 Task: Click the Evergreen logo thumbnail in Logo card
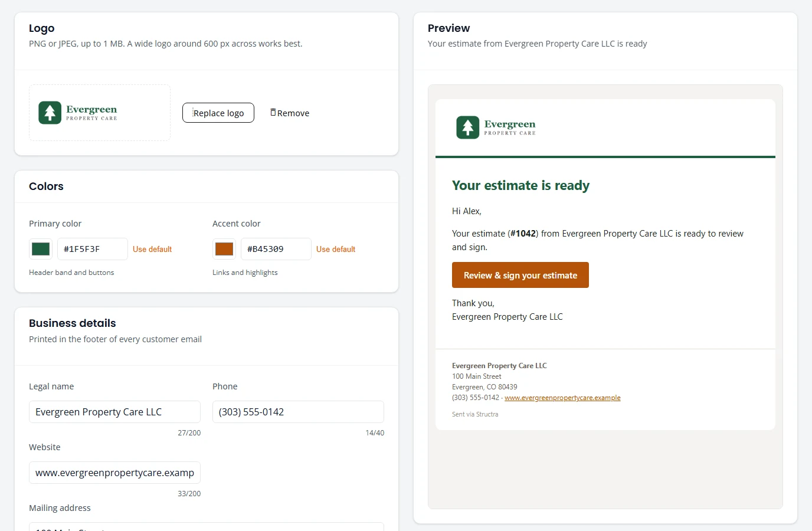click(x=78, y=113)
